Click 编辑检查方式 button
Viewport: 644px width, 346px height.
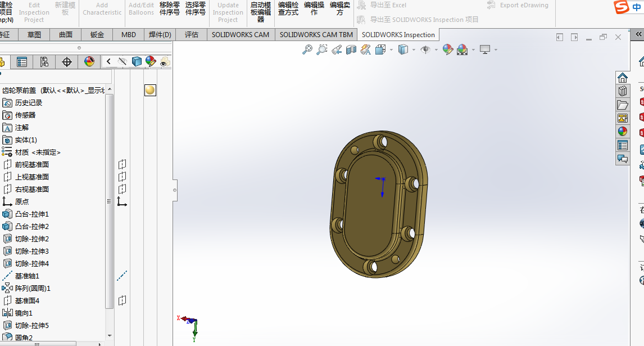(x=288, y=8)
